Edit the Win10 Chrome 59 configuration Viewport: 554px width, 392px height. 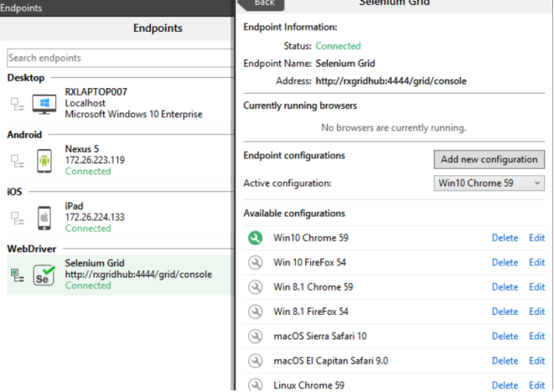(x=536, y=238)
